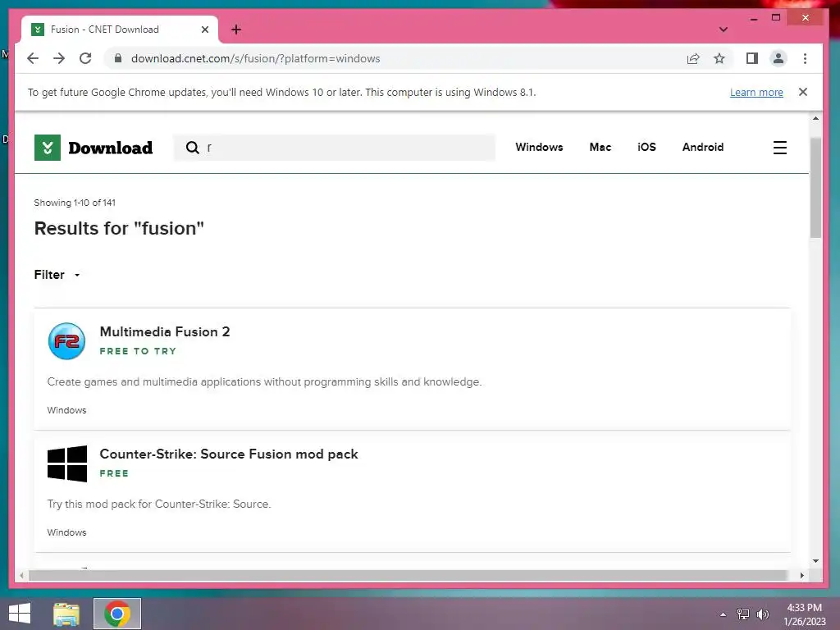Open the Windows Start button
840x630 pixels.
click(x=20, y=614)
